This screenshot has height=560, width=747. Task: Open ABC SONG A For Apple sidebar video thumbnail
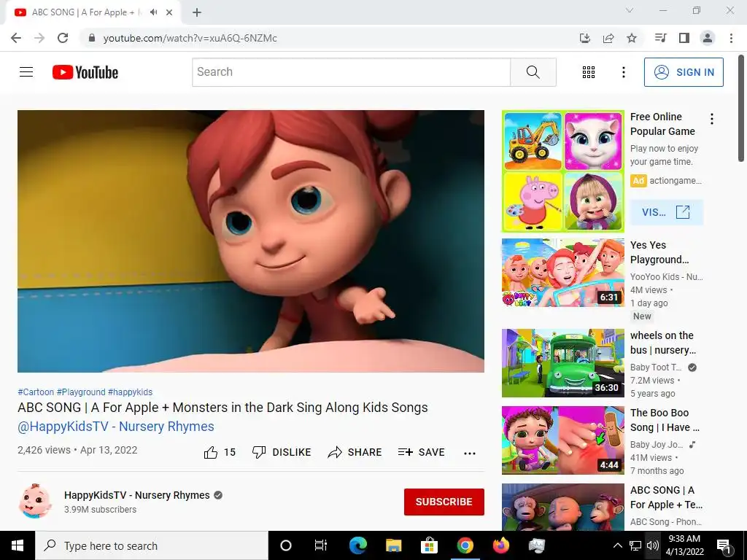coord(562,507)
